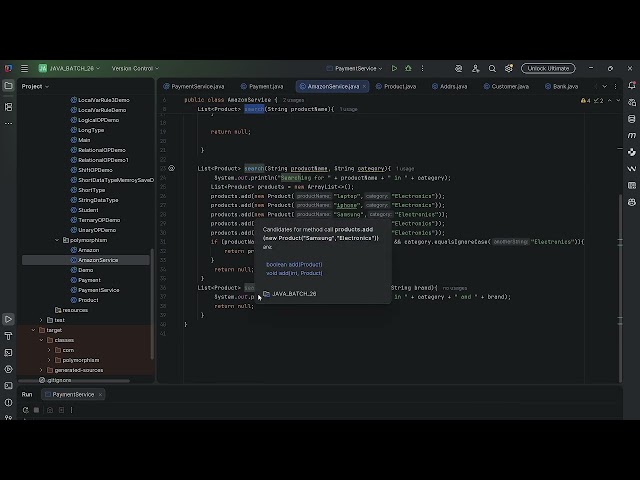640x480 pixels.
Task: Show hidden editor tabs list
Action: [604, 87]
